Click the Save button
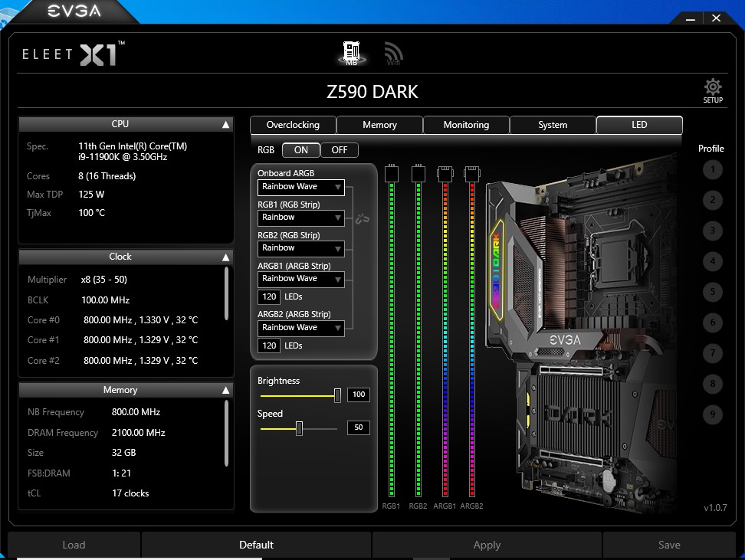The image size is (745, 560). point(669,545)
